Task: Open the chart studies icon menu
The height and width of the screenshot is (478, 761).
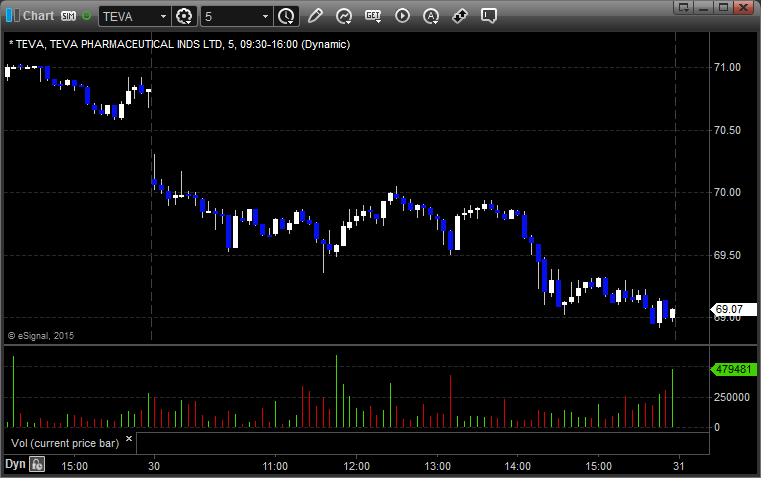Action: tap(344, 16)
